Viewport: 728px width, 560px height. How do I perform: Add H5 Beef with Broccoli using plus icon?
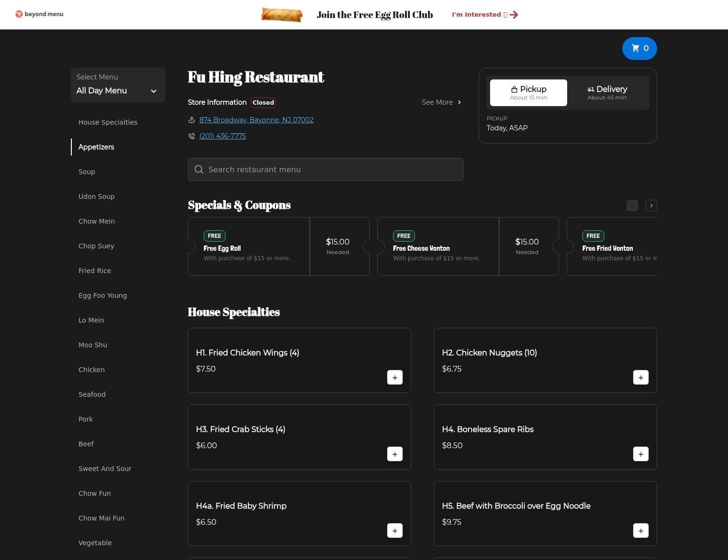(640, 531)
